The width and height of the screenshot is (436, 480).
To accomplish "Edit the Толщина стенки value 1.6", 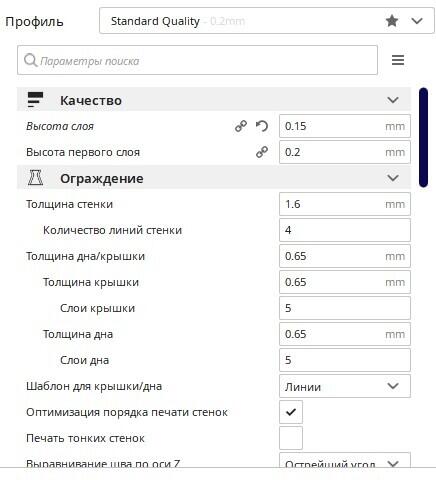I will click(x=345, y=204).
